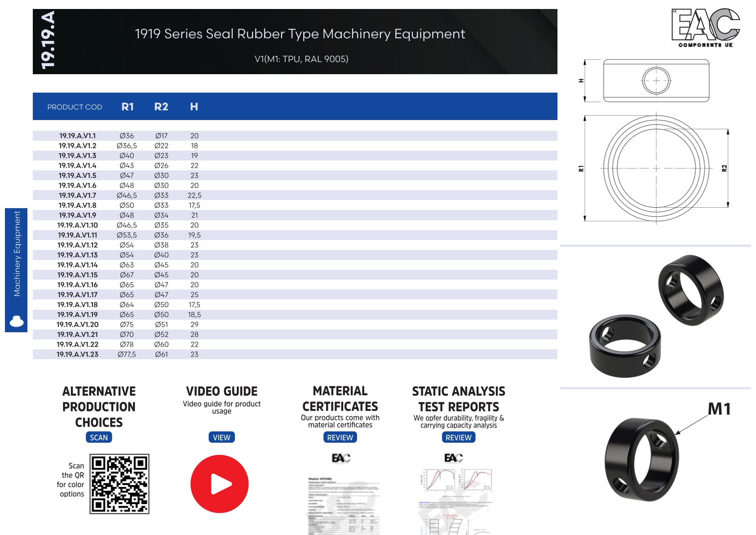Select product code 19.19.A.V1.15
The width and height of the screenshot is (756, 535).
pyautogui.click(x=77, y=275)
